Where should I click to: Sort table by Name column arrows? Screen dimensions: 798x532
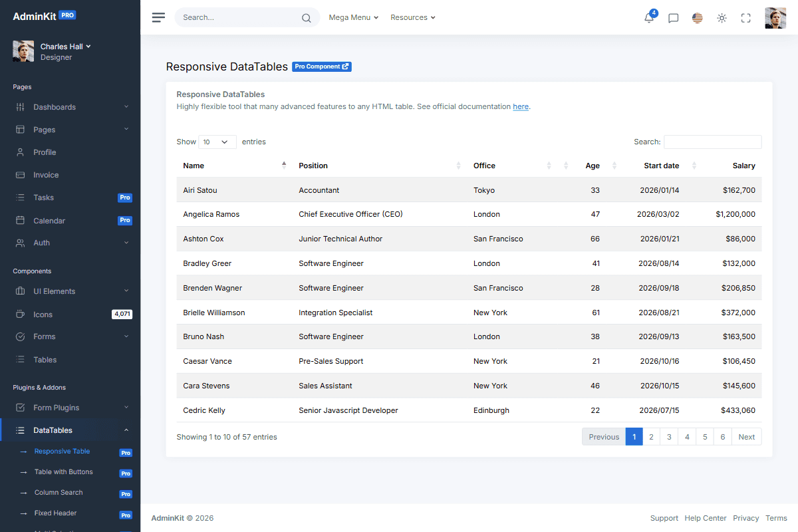[x=284, y=165]
